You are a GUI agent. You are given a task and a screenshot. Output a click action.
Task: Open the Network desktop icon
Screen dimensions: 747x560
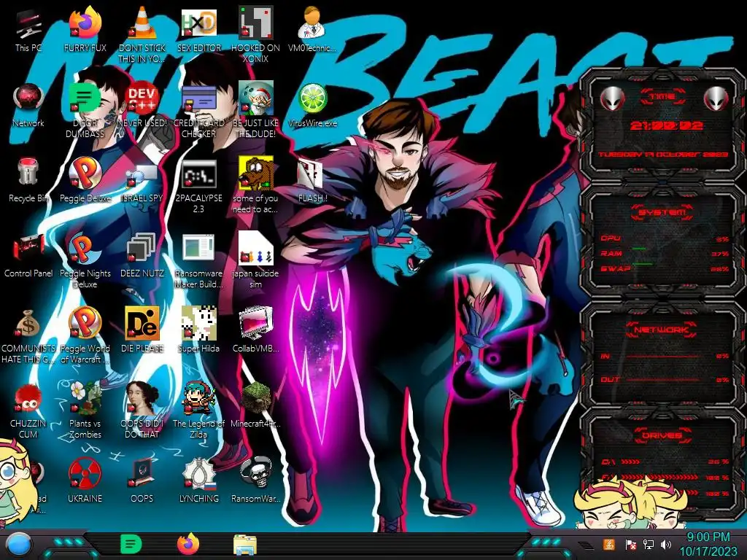(x=28, y=105)
